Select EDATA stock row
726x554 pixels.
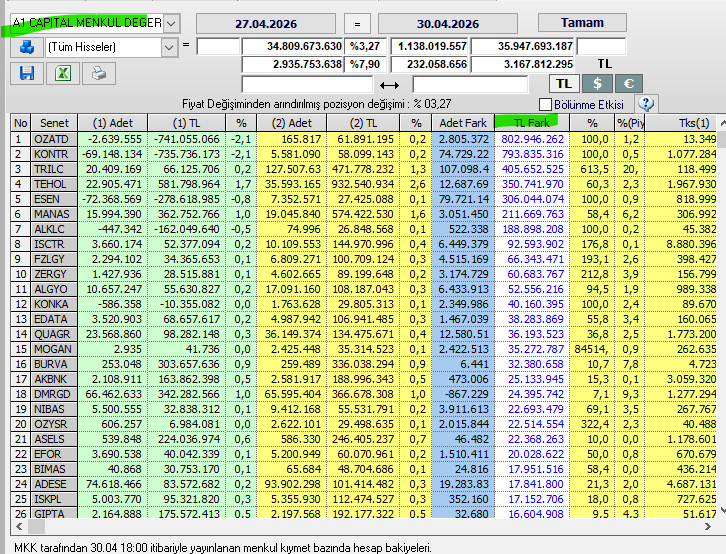[x=363, y=319]
